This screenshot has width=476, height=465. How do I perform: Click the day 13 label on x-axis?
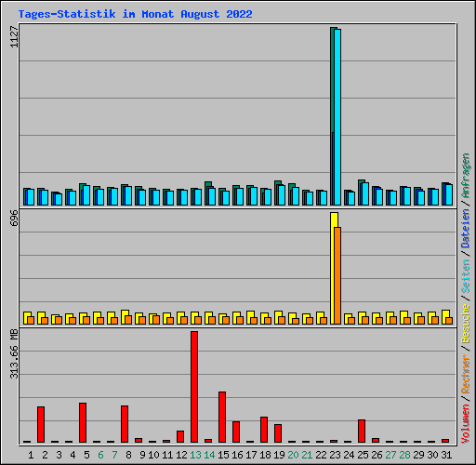[195, 455]
